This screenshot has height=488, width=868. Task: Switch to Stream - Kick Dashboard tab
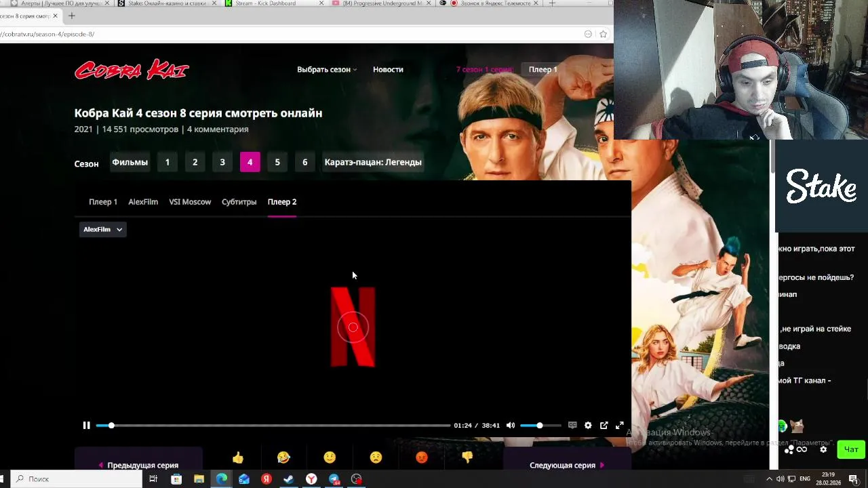coord(273,3)
